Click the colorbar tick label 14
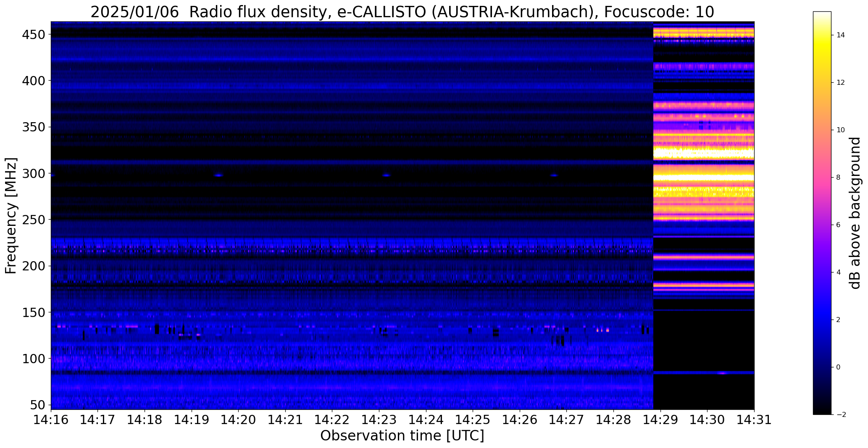This screenshot has height=448, width=868. (x=841, y=35)
